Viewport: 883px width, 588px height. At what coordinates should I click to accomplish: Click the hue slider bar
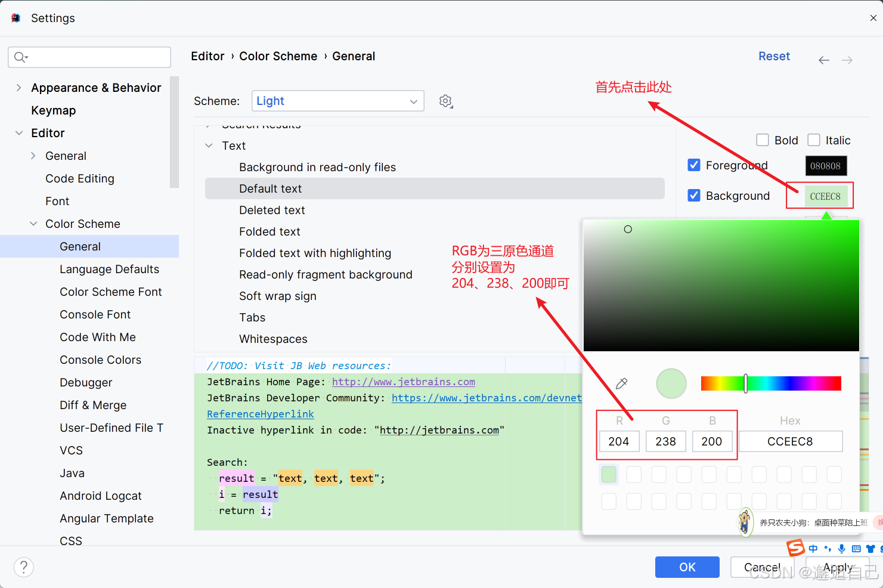771,383
